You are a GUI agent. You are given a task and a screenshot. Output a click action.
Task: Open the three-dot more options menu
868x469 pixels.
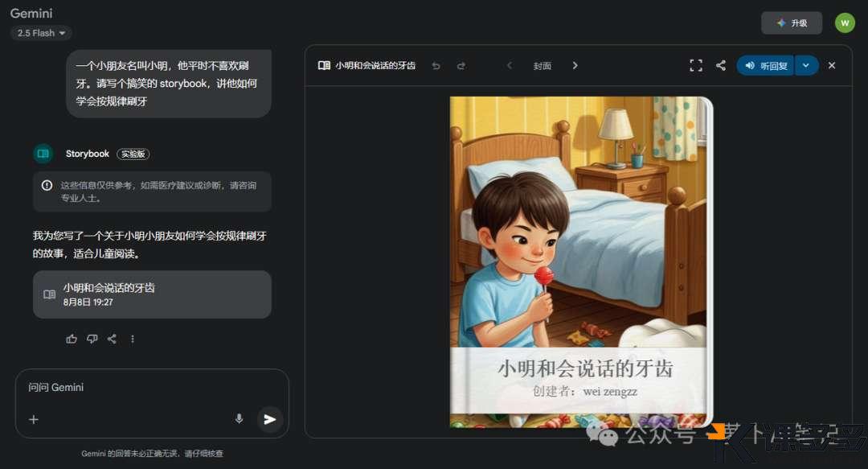[133, 339]
